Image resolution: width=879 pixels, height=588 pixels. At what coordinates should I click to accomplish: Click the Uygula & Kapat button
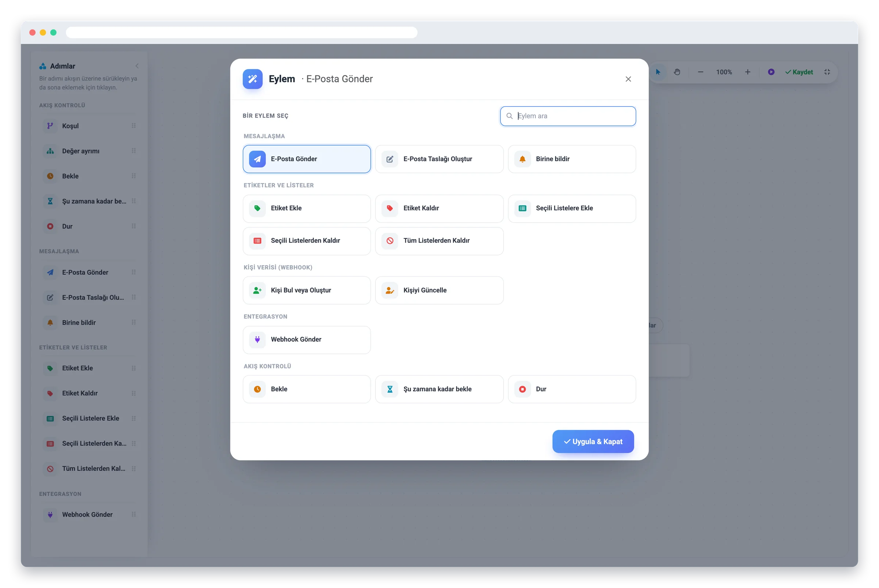point(593,442)
